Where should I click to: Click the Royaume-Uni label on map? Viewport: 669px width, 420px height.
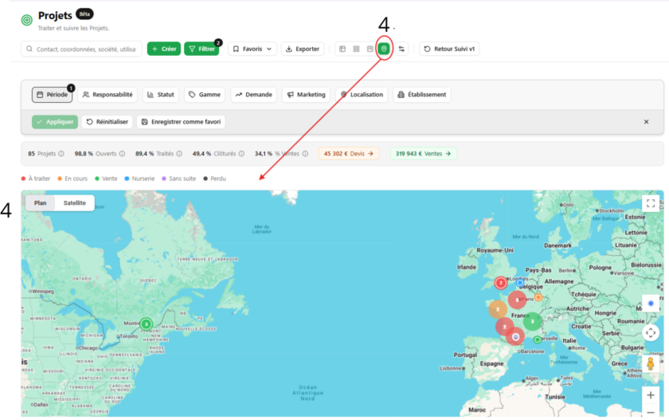point(495,250)
